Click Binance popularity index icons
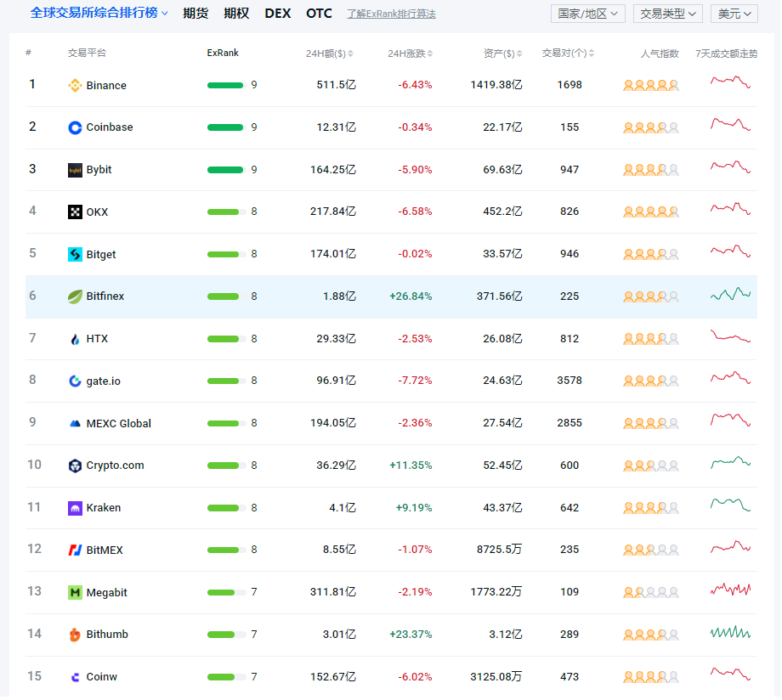782x700 pixels. [651, 86]
